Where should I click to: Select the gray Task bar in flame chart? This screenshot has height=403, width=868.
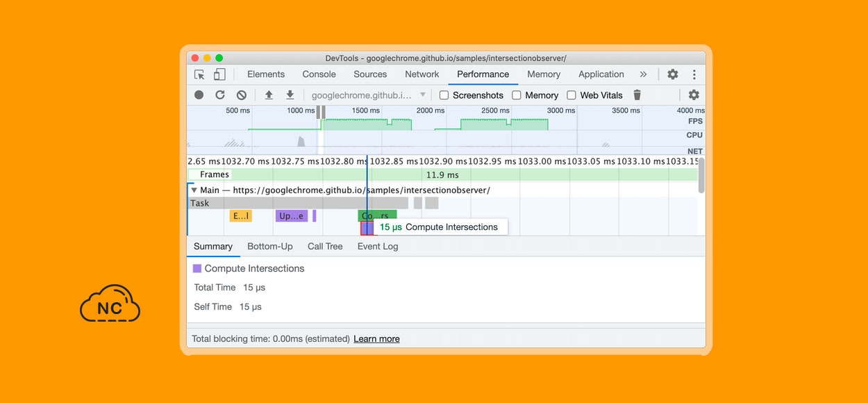point(299,204)
